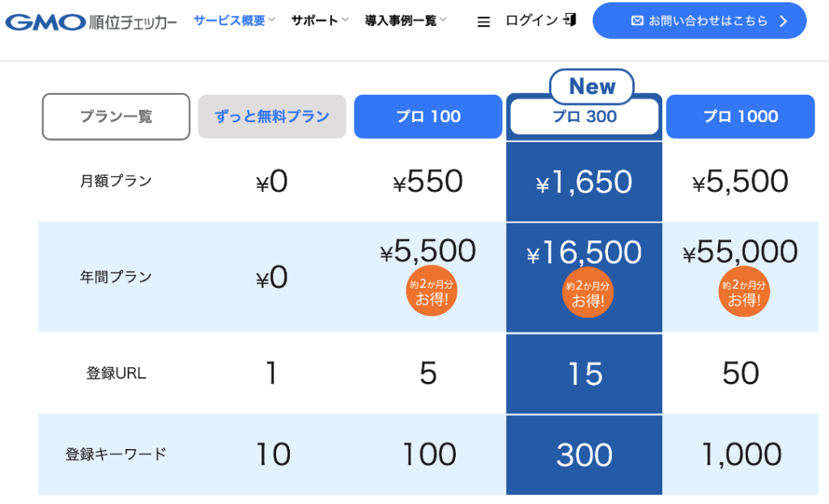Click the login door icon
This screenshot has width=829, height=504.
tap(571, 20)
